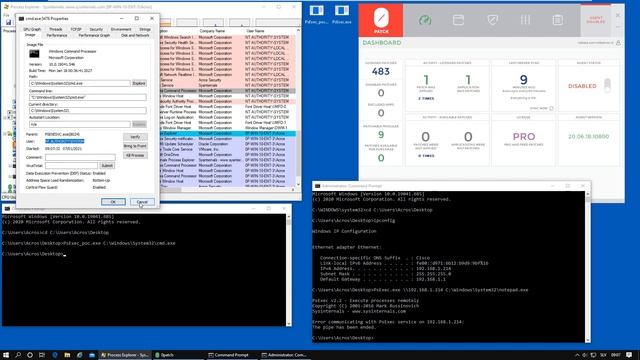Switch to the Disk and Network tab

pos(135,36)
